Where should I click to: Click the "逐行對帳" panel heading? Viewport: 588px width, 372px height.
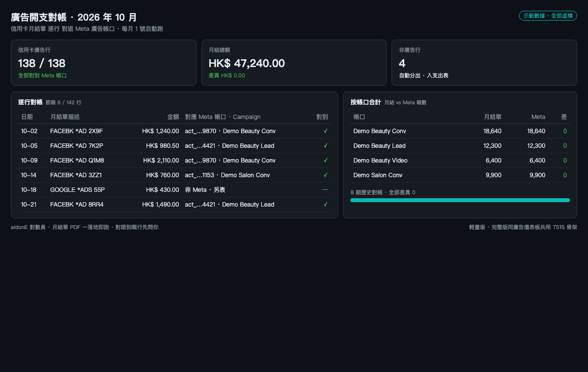coord(30,102)
